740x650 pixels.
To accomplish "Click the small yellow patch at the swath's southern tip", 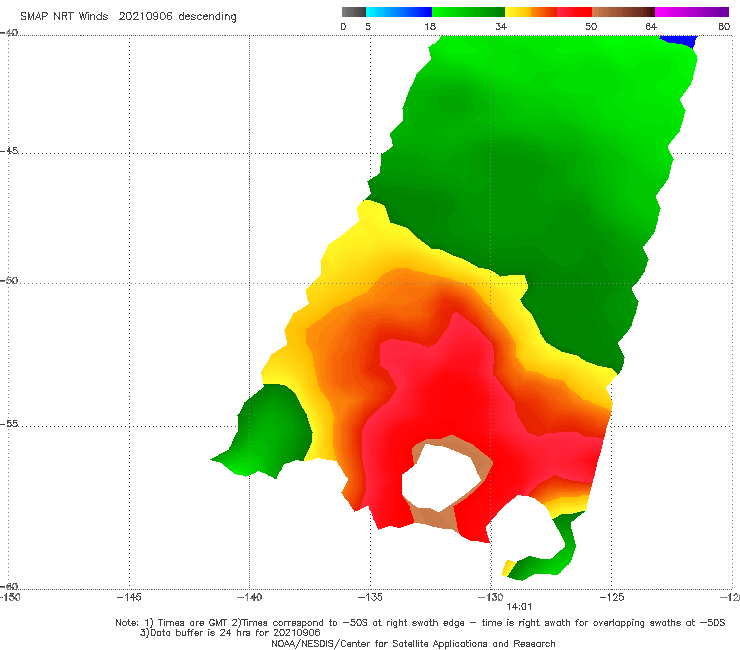I will (507, 567).
